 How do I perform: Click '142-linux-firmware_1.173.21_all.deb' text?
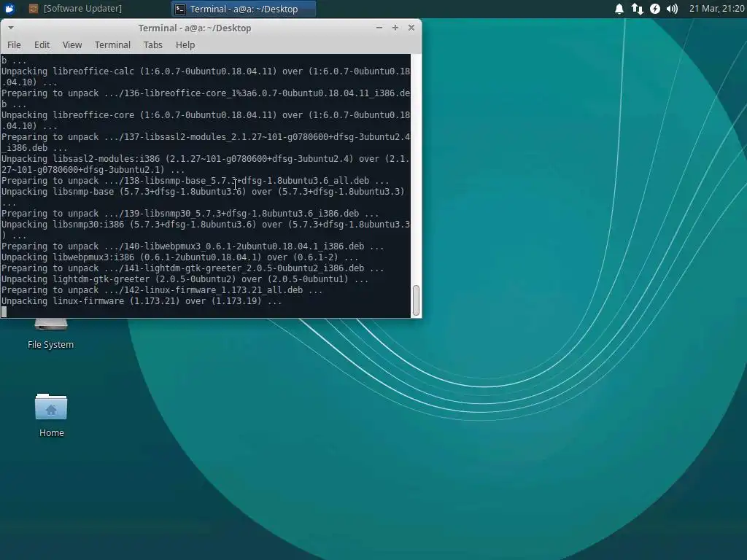(211, 290)
